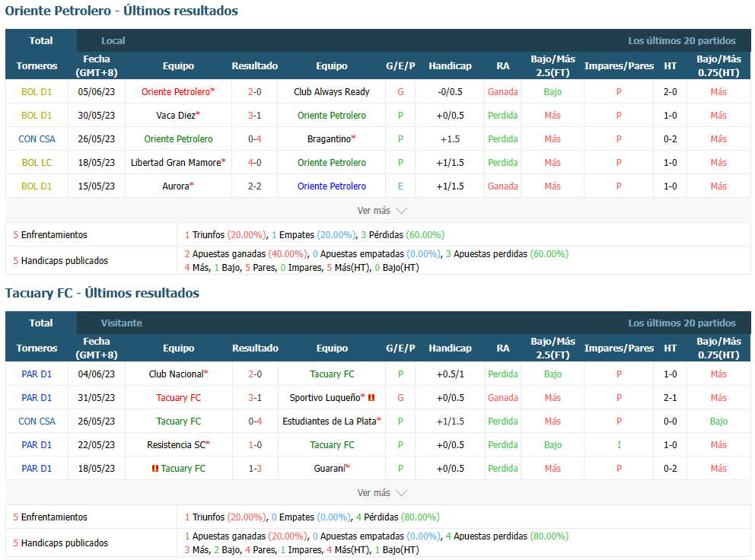Open BOL D1 tournament on 30/05/23 row
The image size is (755, 560).
pos(37,115)
